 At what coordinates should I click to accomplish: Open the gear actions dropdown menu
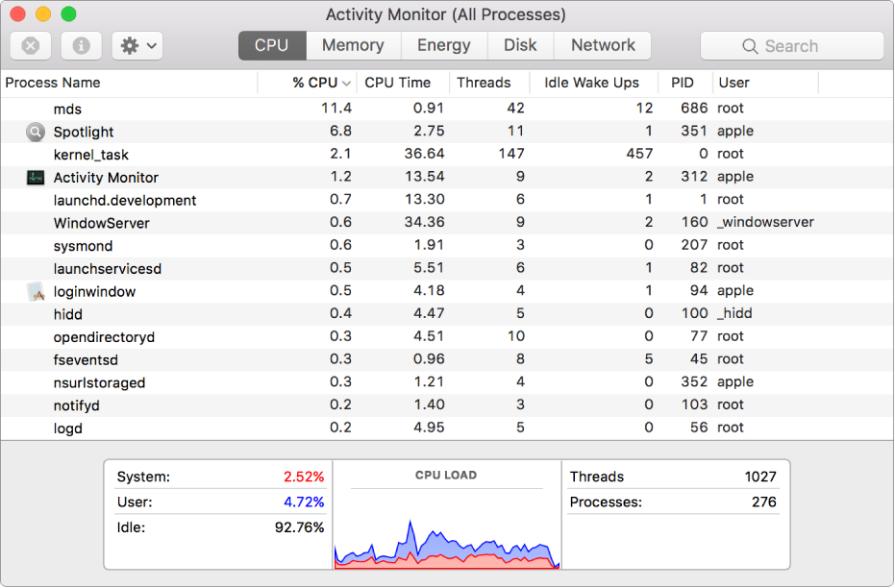click(137, 45)
